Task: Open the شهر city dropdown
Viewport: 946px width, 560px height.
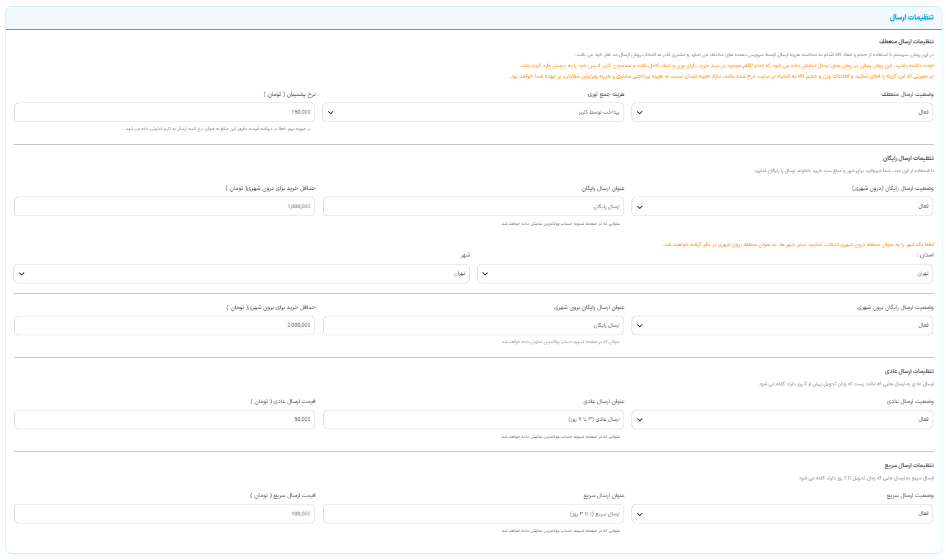Action: pyautogui.click(x=241, y=274)
